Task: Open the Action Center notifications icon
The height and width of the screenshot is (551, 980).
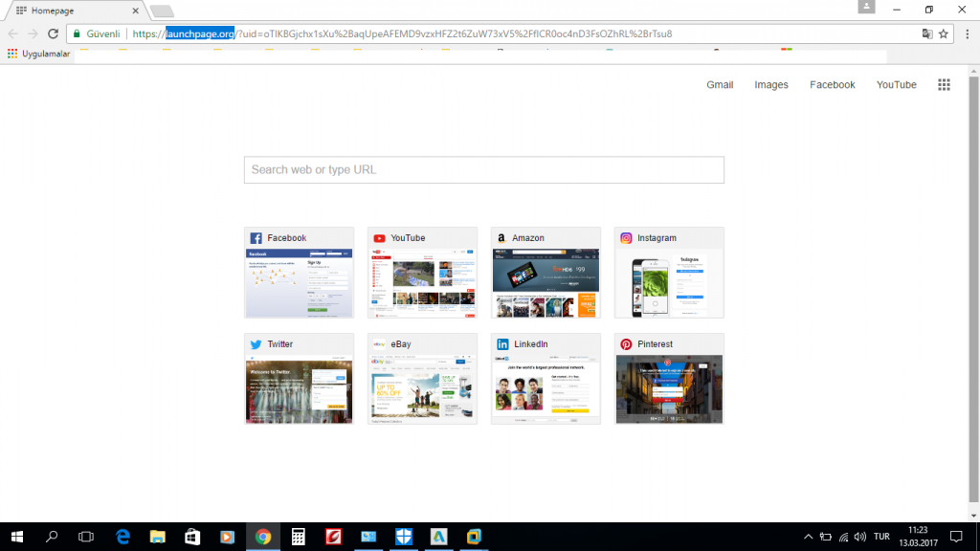Action: point(956,537)
